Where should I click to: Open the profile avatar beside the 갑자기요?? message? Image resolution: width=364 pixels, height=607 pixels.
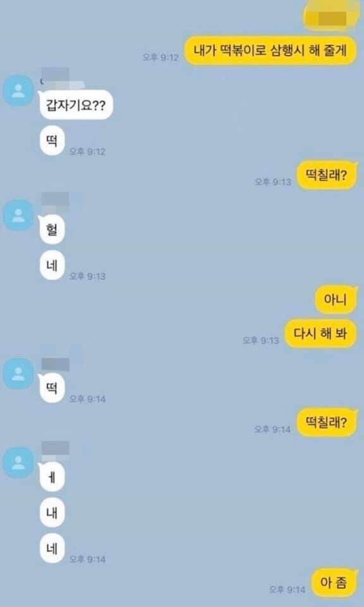point(18,90)
